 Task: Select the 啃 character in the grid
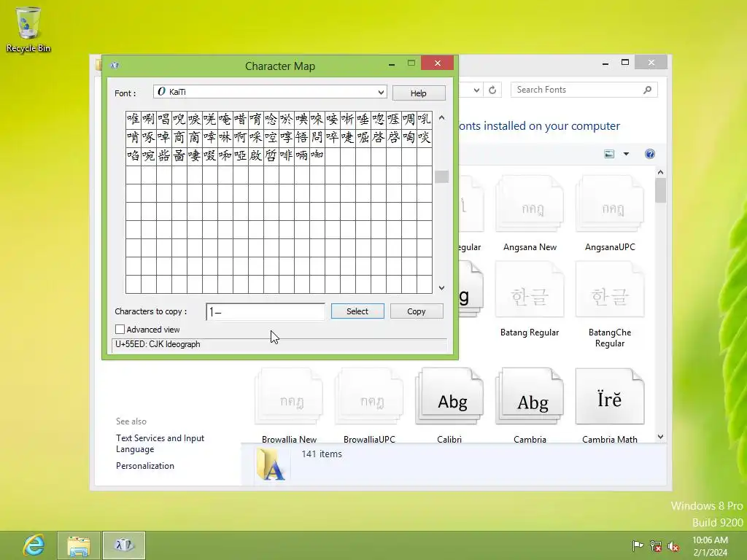tap(133, 138)
